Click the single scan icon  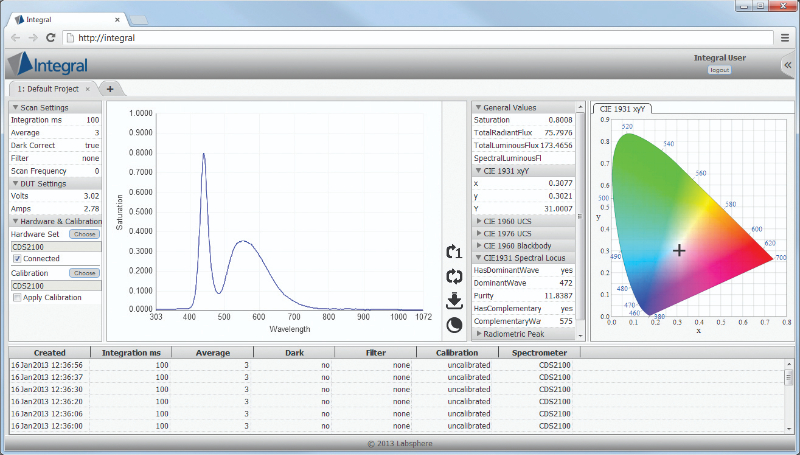(x=455, y=251)
